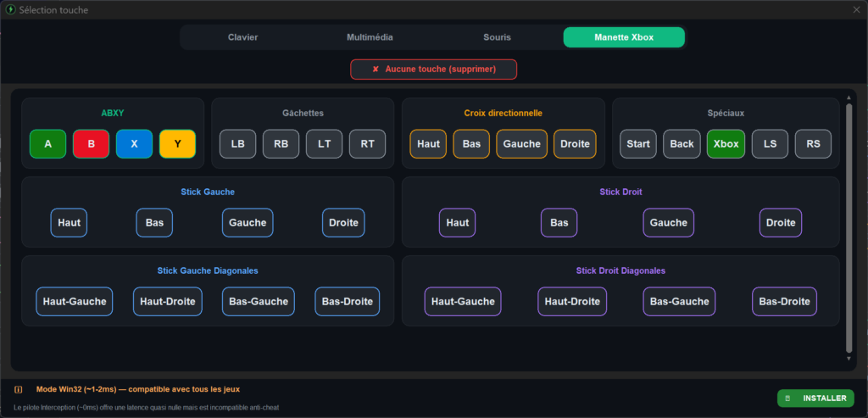Click the Start button in Spéciaux
Viewport: 868px width, 418px height.
coord(638,144)
